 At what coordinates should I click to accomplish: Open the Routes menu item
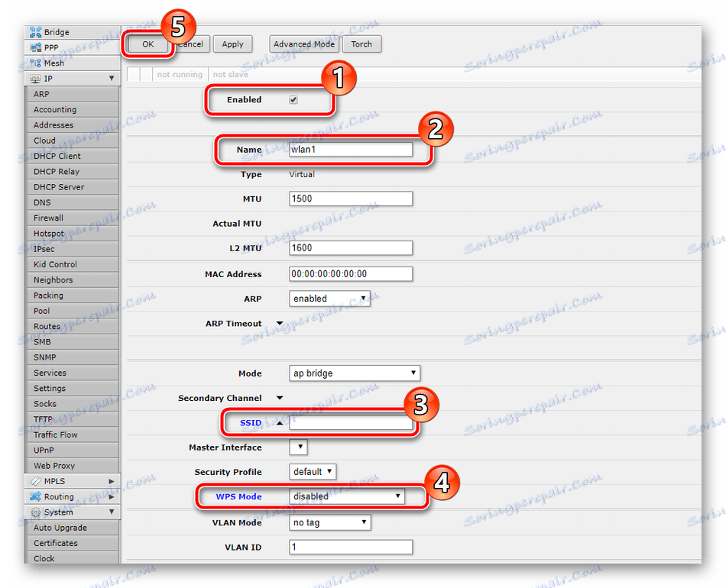point(73,327)
